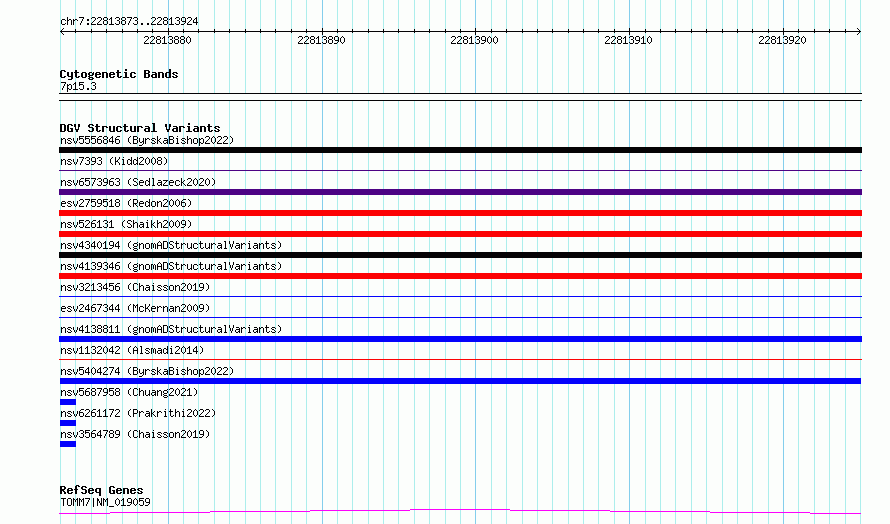Image resolution: width=890 pixels, height=524 pixels.
Task: Select nsv6261172 (Prakrithi2022) label
Action: 138,413
